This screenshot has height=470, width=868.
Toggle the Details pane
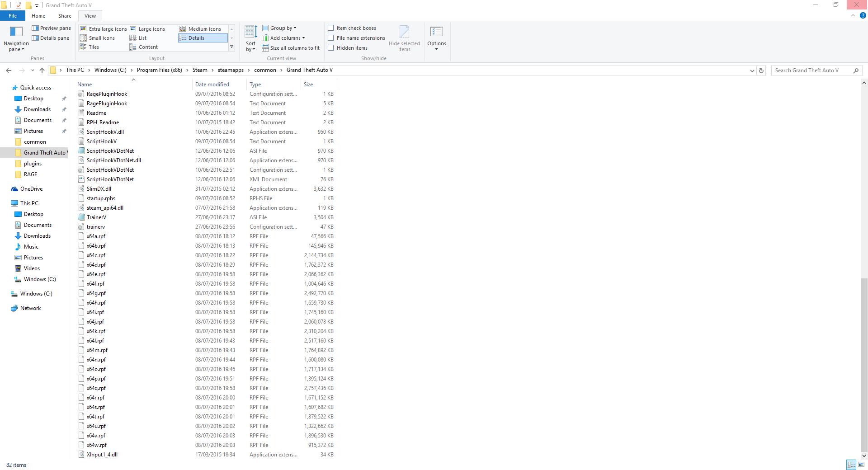pyautogui.click(x=50, y=38)
